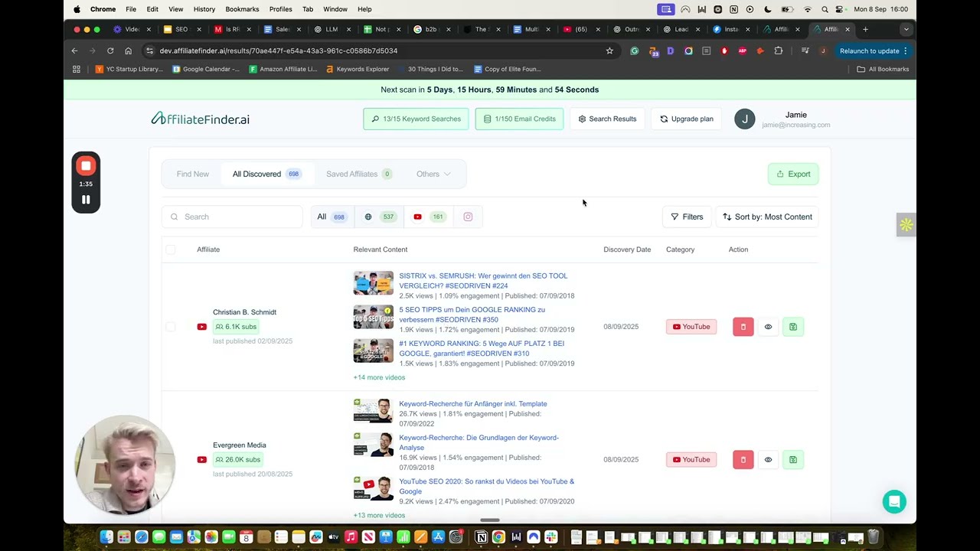Screen dimensions: 980x551
Task: Bookmark this page with star icon
Action: pyautogui.click(x=609, y=51)
